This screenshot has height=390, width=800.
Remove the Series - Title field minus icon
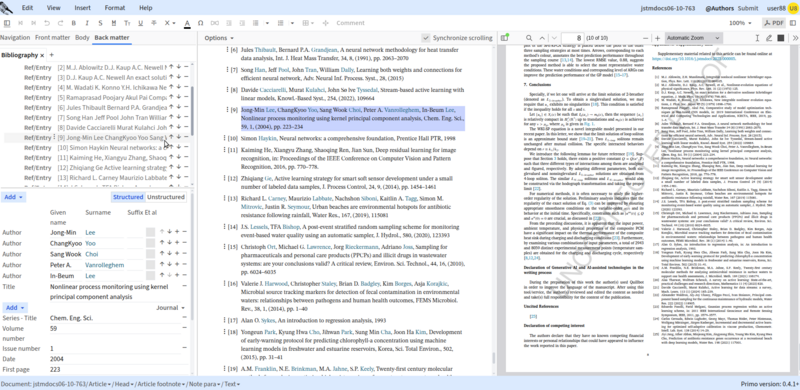click(184, 318)
